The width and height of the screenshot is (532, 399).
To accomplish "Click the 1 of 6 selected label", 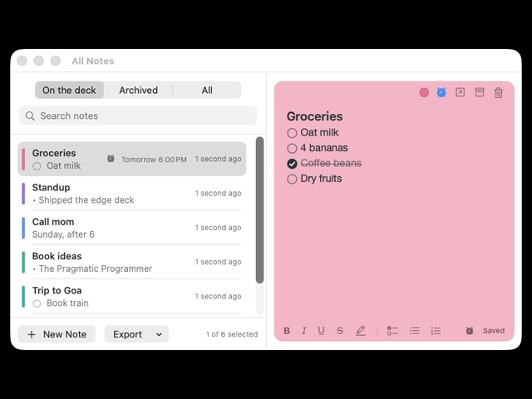I will (232, 334).
